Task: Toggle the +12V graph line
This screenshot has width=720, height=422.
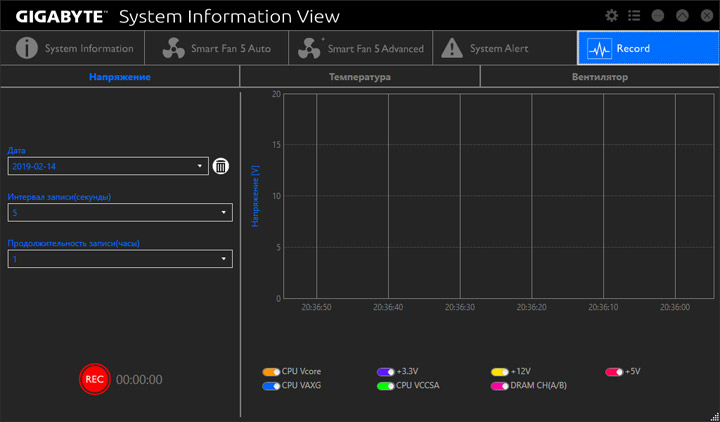Action: [500, 372]
